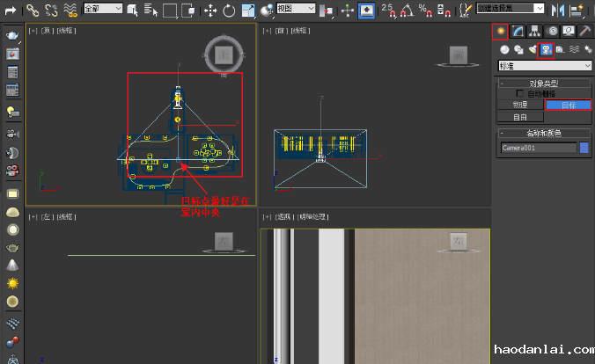The image size is (595, 364).
Task: Open the 全部 selection filter dropdown
Action: (x=103, y=8)
